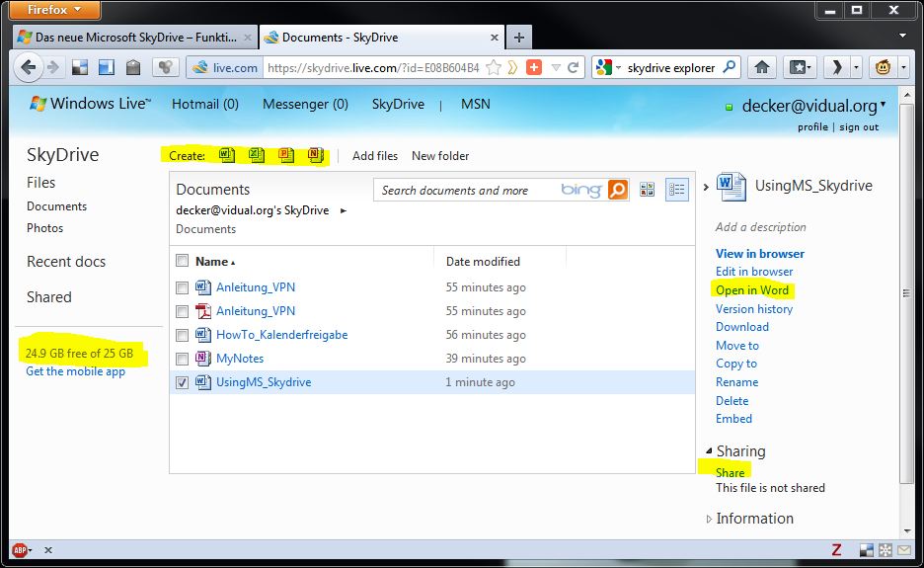Collapse the Sharing section
This screenshot has height=568, width=924.
[x=709, y=451]
